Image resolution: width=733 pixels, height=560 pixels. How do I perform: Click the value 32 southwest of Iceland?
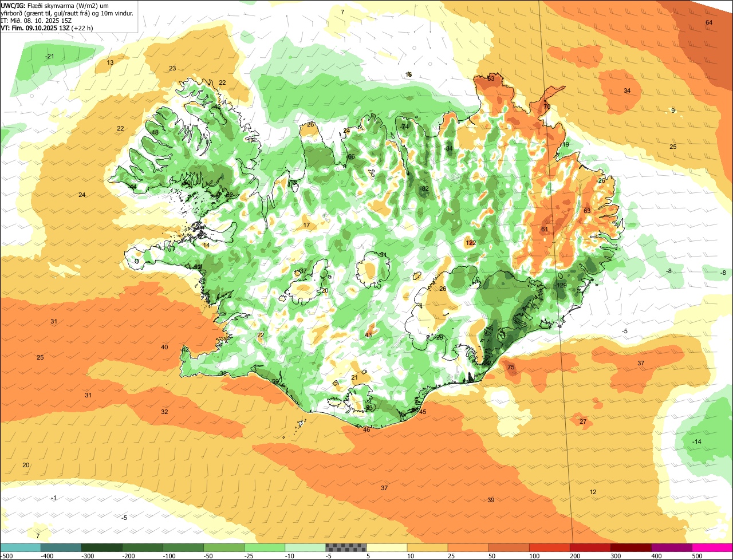[x=164, y=412]
